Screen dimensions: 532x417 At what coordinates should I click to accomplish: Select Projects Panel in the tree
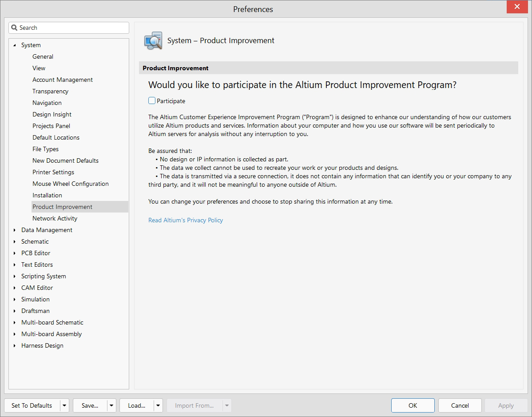click(x=51, y=126)
